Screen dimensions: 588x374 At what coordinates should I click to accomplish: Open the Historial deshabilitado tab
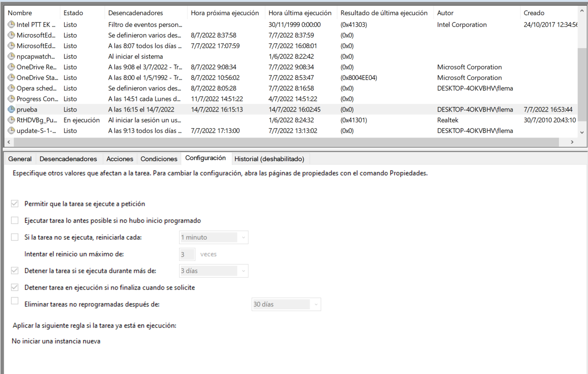click(270, 158)
